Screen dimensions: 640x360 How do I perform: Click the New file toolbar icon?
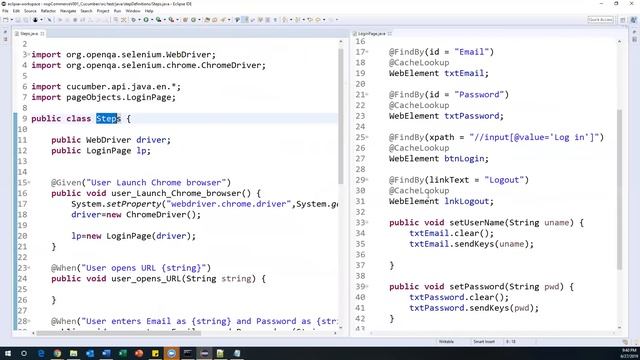point(6,20)
